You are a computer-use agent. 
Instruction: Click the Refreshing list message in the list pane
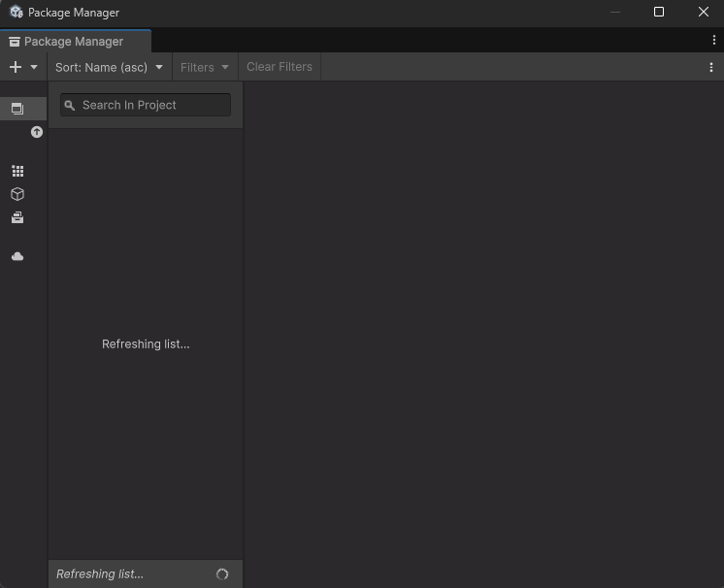point(146,344)
